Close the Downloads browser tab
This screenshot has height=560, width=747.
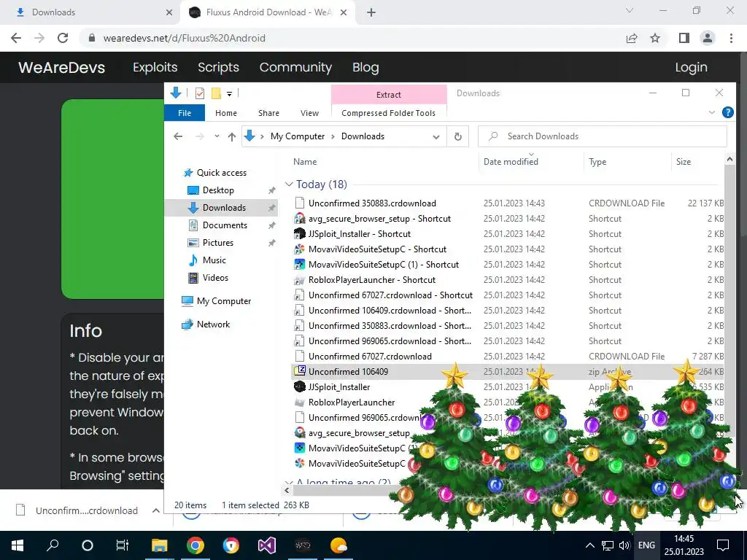click(169, 12)
